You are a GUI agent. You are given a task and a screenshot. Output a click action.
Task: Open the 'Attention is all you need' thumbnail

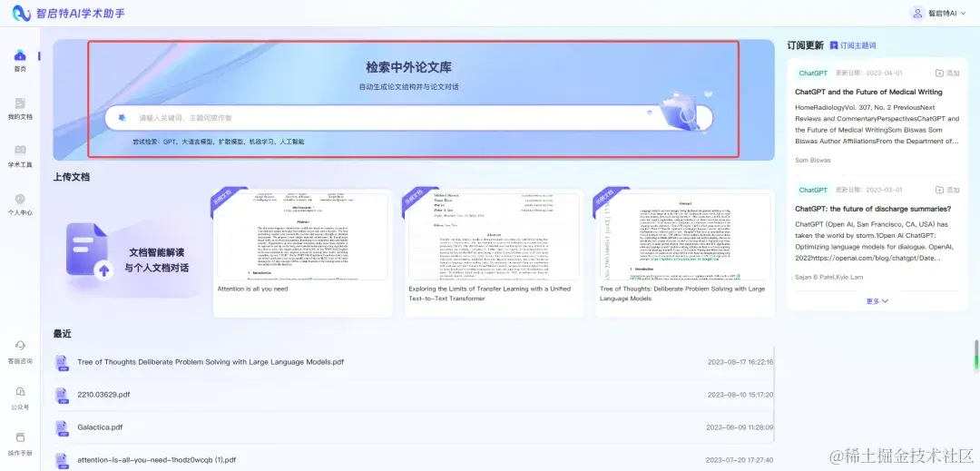point(302,236)
